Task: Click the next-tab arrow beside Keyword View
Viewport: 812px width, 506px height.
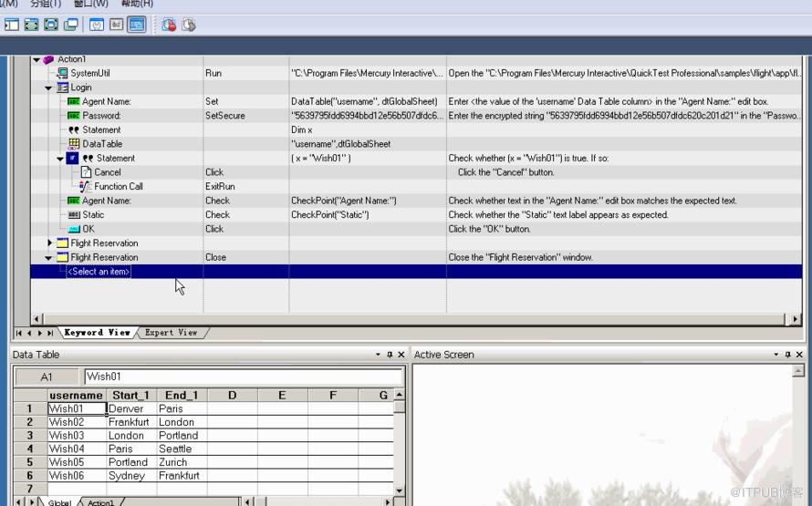Action: click(40, 333)
